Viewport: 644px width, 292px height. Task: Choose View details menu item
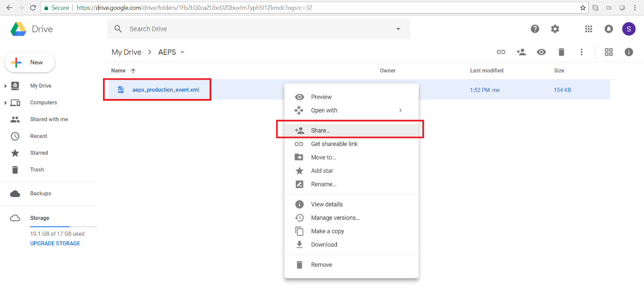pyautogui.click(x=352, y=204)
